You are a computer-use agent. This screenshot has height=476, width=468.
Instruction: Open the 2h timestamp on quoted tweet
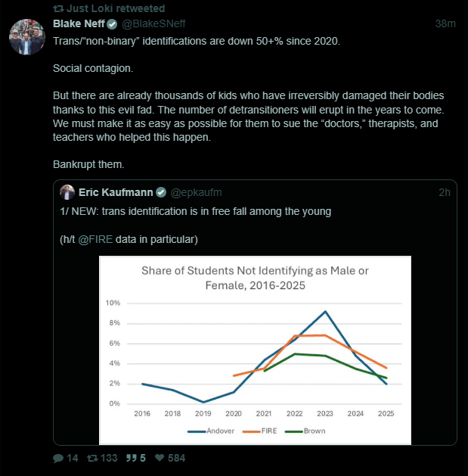click(445, 192)
